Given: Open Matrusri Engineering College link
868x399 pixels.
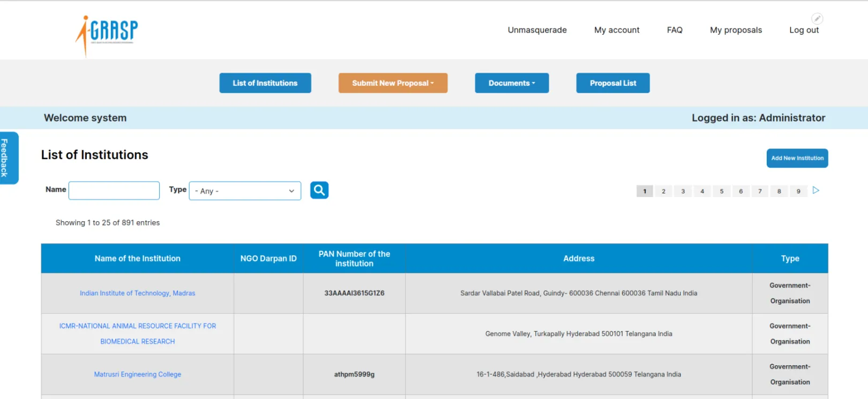Looking at the screenshot, I should (138, 374).
